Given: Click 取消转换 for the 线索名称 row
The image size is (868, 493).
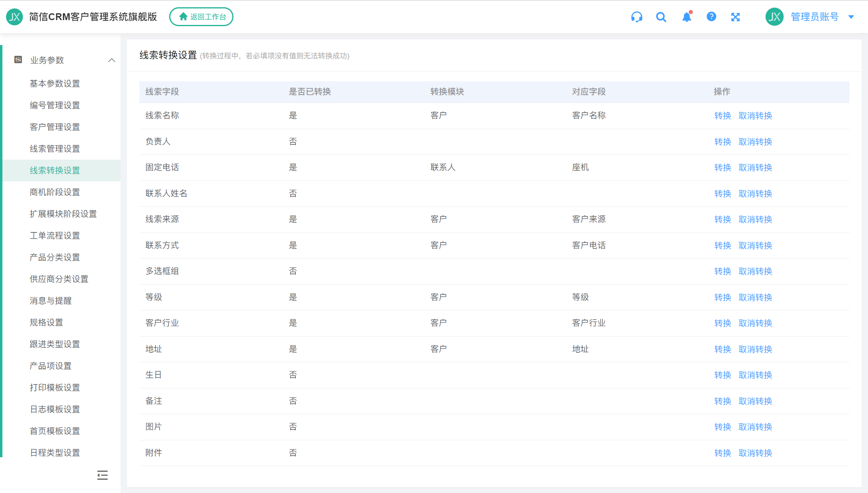Looking at the screenshot, I should click(755, 116).
